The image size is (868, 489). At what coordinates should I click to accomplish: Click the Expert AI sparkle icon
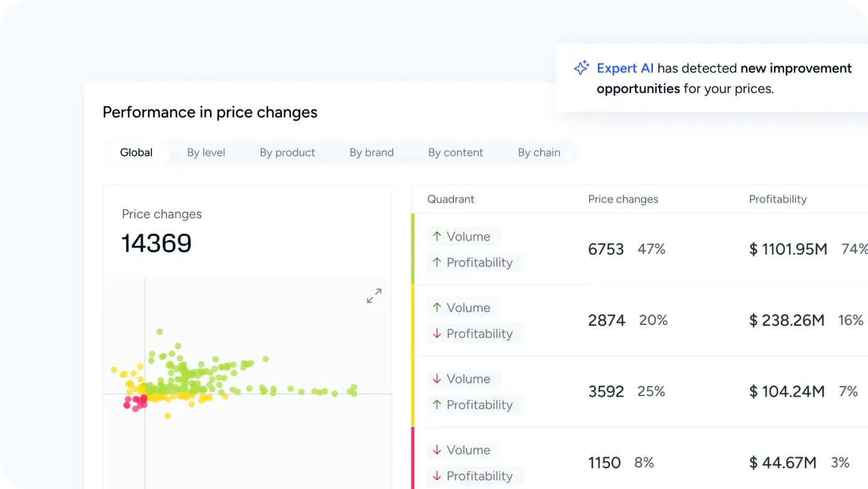pyautogui.click(x=581, y=68)
